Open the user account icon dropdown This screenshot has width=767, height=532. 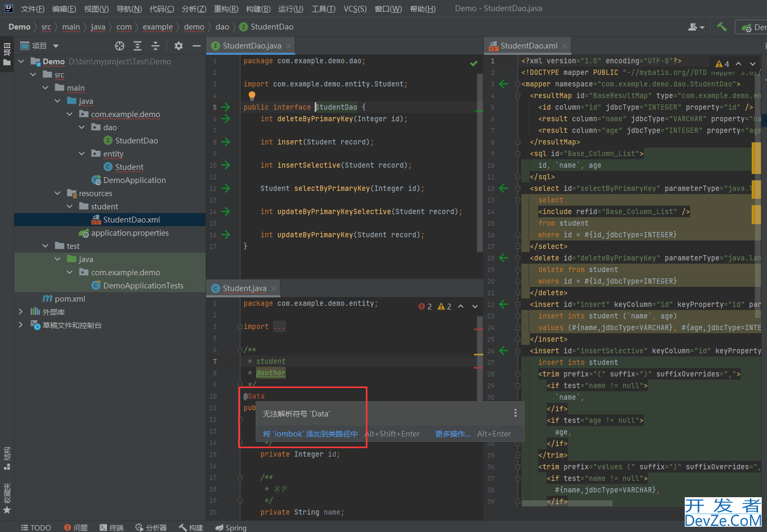tap(696, 27)
